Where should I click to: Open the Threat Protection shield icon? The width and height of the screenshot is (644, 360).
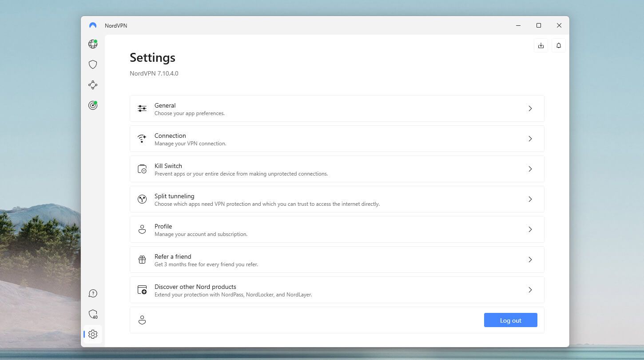[93, 64]
